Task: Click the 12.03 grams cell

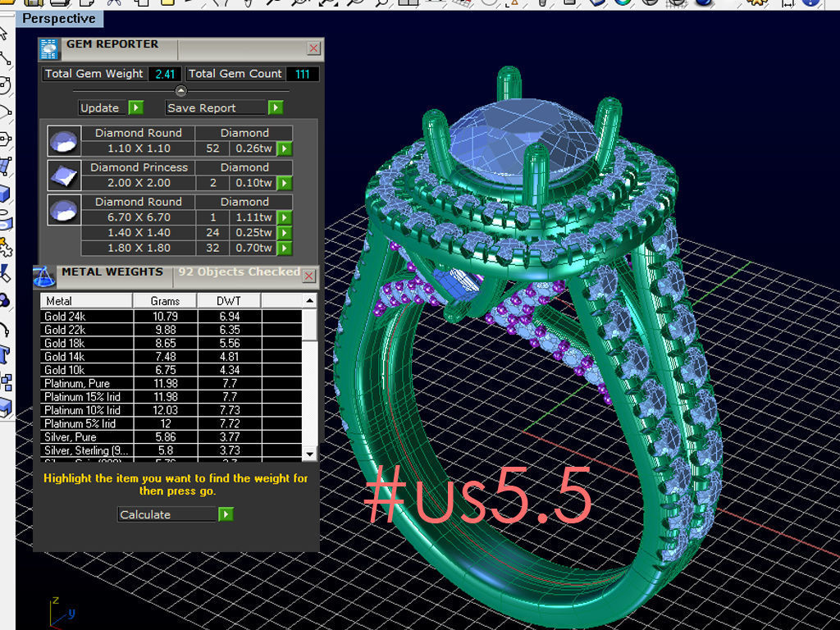Action: (x=166, y=410)
